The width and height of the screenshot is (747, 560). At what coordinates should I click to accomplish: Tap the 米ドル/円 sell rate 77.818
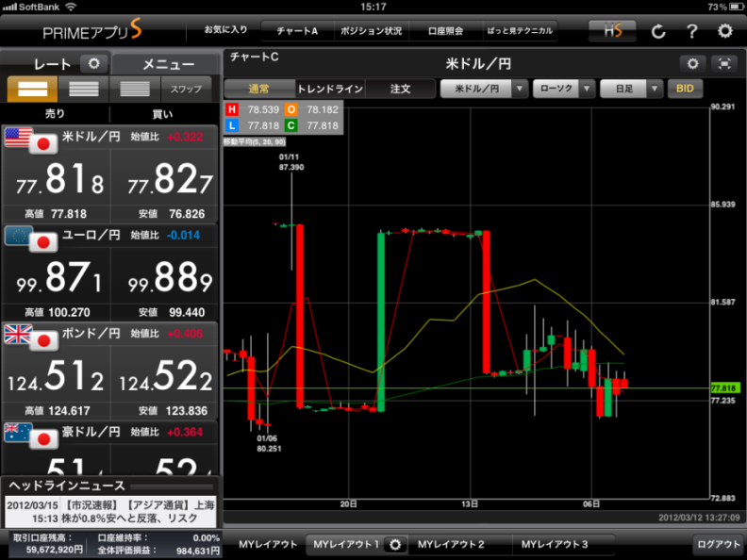point(57,176)
